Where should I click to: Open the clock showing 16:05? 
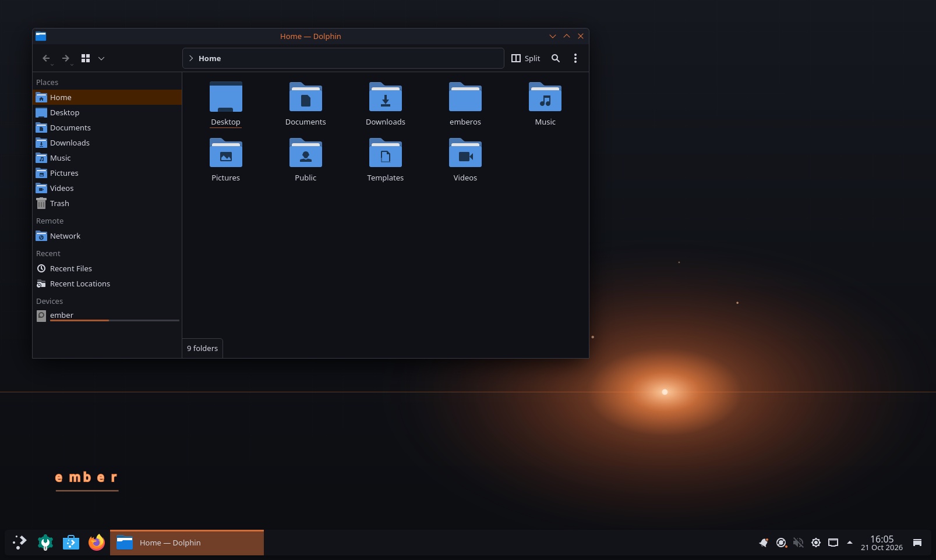[882, 543]
